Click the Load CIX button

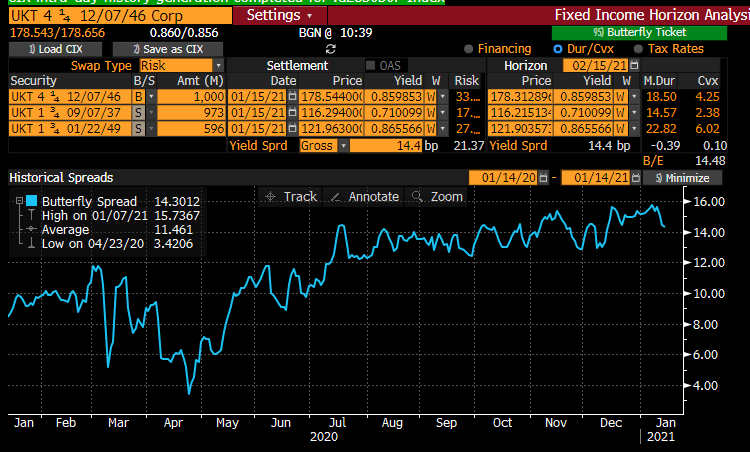point(55,49)
